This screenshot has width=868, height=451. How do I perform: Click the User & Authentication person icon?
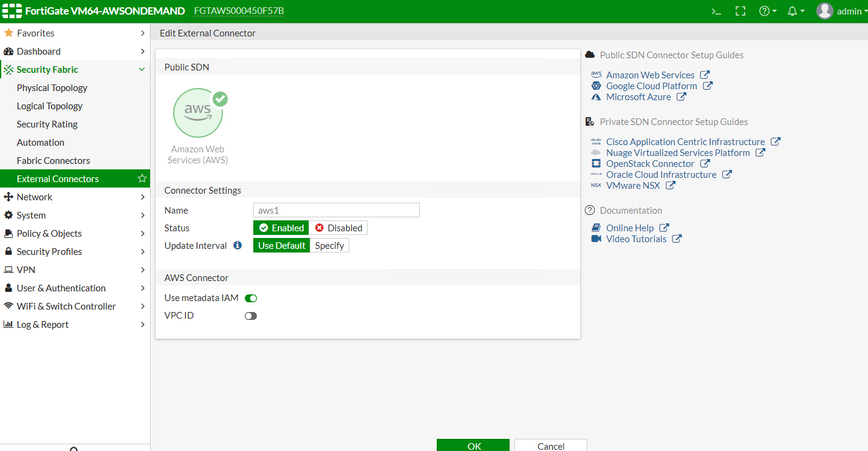tap(9, 288)
